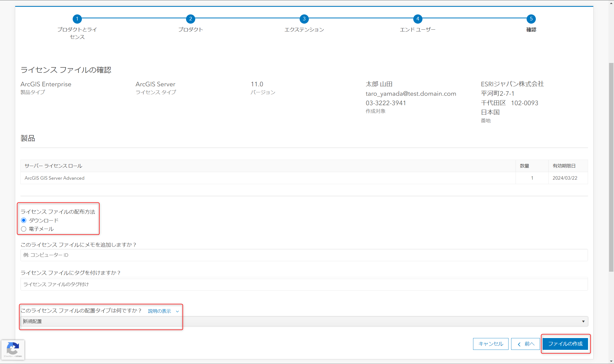614x364 pixels.
Task: Open the 新規配置 deployment type dropdown
Action: [x=304, y=321]
